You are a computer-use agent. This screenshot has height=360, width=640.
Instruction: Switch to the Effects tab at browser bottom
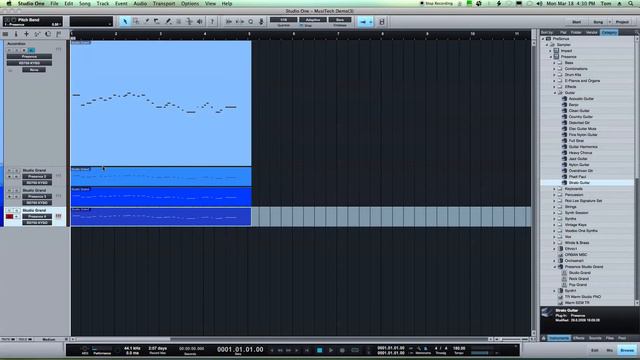[578, 338]
